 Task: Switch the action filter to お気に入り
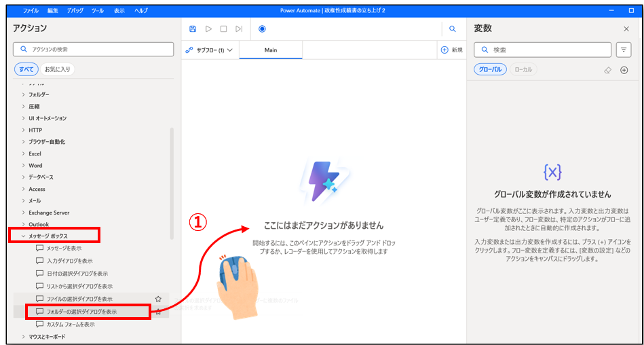coord(58,69)
